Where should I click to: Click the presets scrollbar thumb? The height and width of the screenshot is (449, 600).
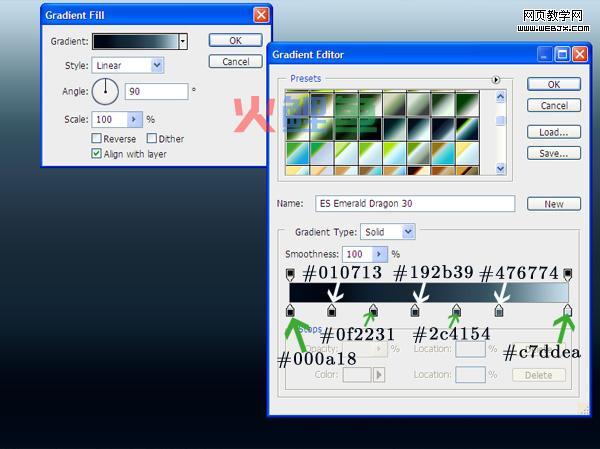point(500,121)
